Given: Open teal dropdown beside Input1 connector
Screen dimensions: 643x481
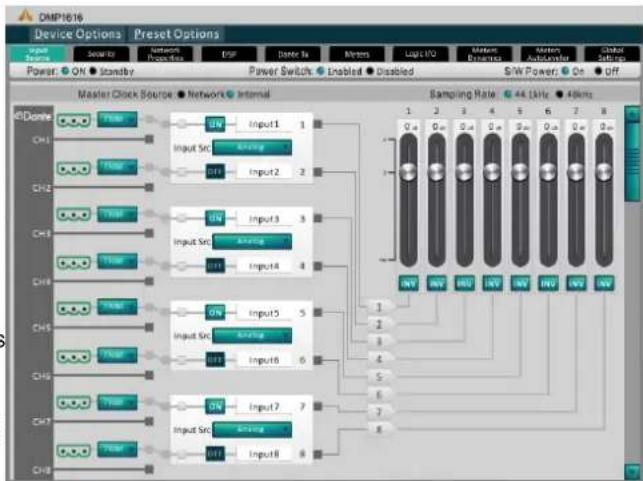Looking at the screenshot, I should point(117,119).
